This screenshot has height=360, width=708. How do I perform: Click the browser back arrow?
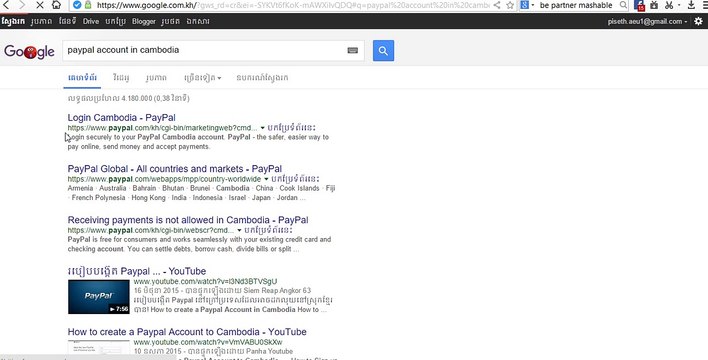[x=5, y=5]
